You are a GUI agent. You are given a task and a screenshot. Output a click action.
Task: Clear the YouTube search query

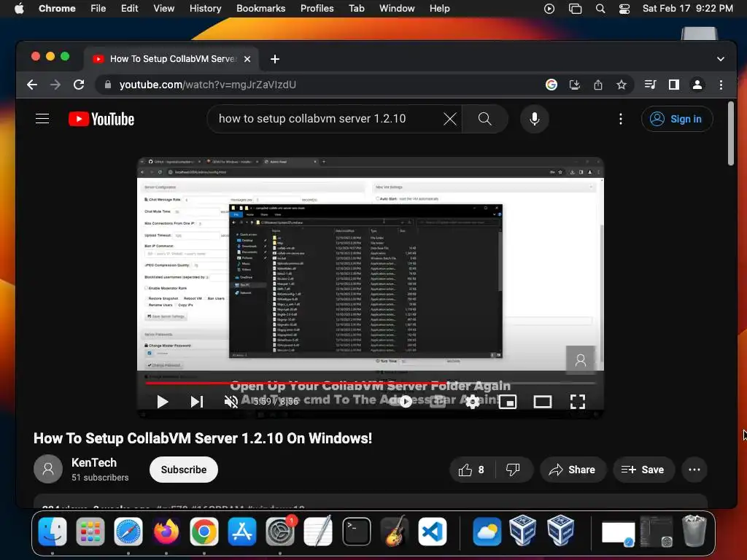(x=449, y=119)
